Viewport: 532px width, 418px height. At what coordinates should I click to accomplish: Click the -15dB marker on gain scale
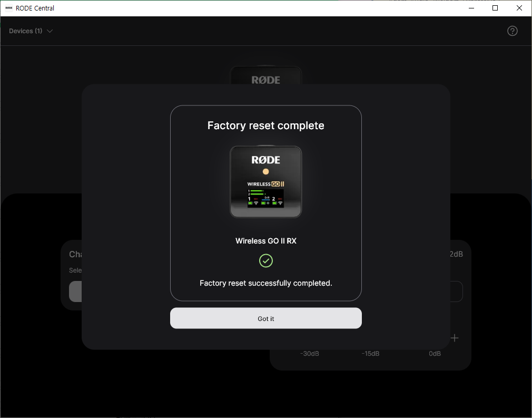[370, 354]
